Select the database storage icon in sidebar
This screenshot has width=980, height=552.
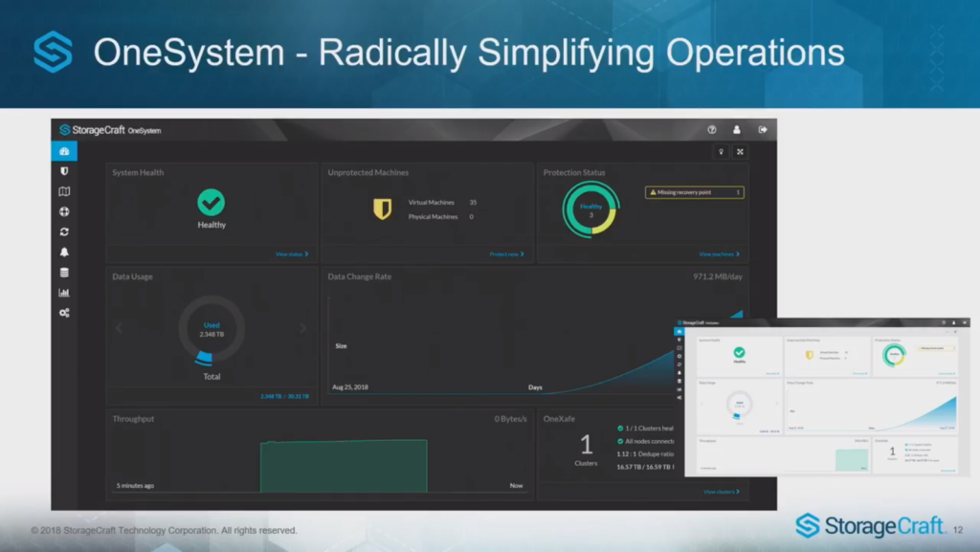pyautogui.click(x=64, y=273)
